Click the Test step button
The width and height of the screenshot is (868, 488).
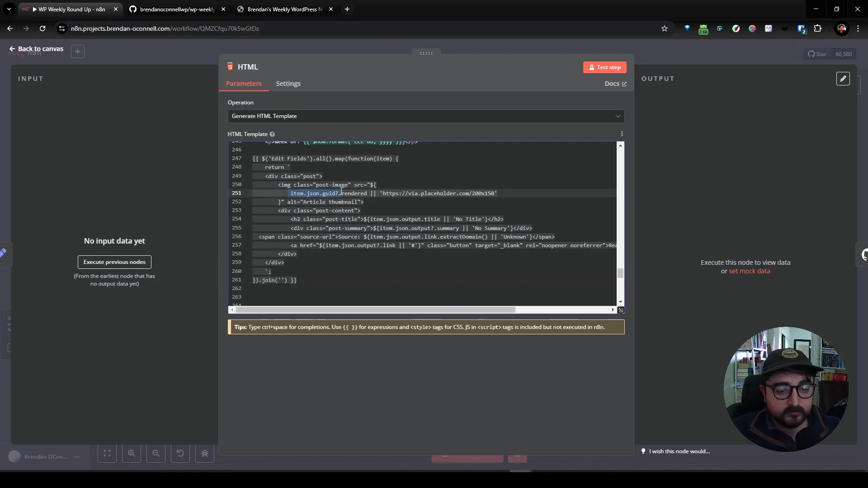click(604, 67)
